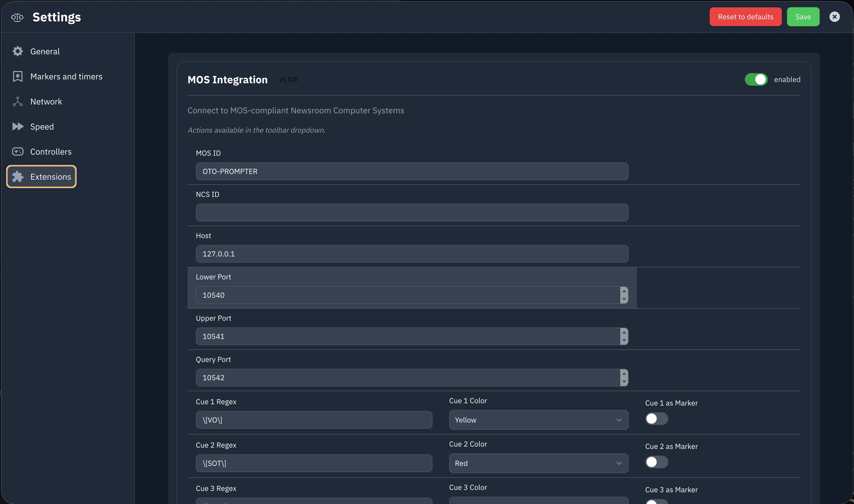Click Reset to defaults
Image resolution: width=854 pixels, height=504 pixels.
tap(745, 16)
